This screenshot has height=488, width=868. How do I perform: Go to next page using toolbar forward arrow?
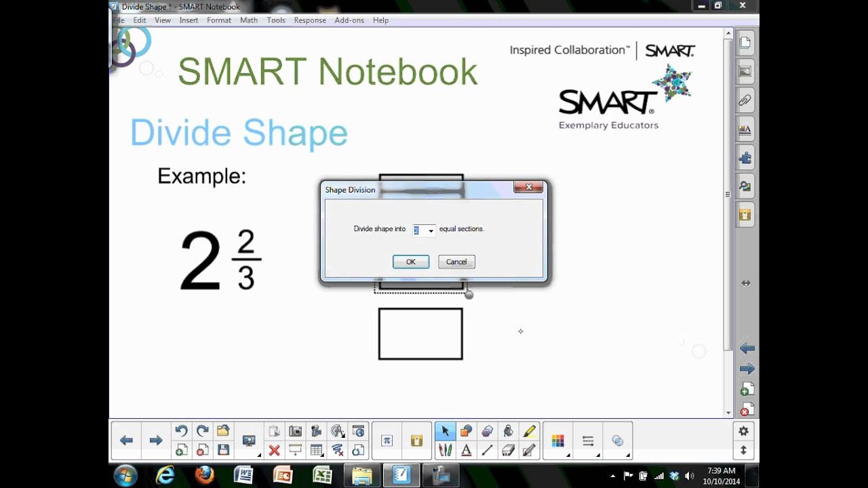click(x=156, y=441)
